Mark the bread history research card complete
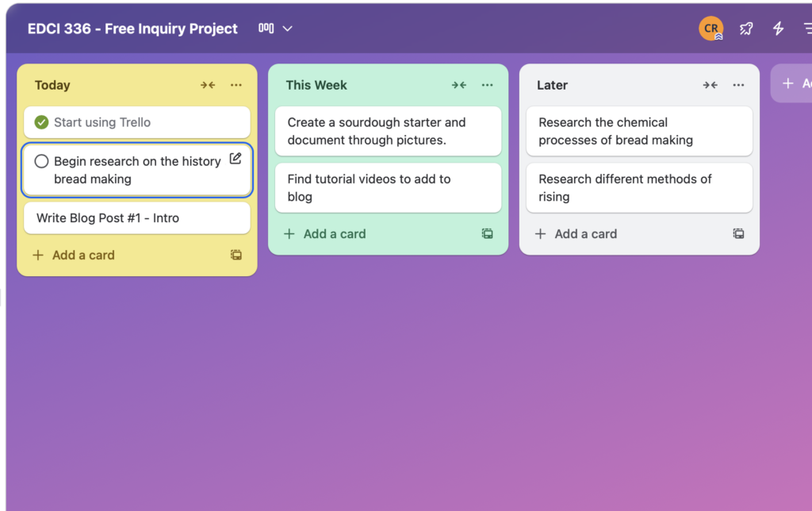Image resolution: width=812 pixels, height=511 pixels. point(42,161)
